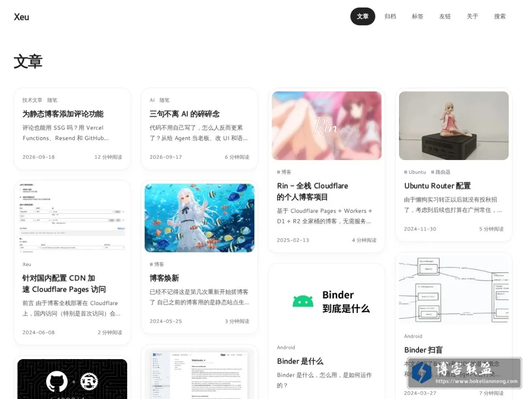Click date 2024-06-08
Viewport: 532px width, 399px height.
(x=39, y=332)
